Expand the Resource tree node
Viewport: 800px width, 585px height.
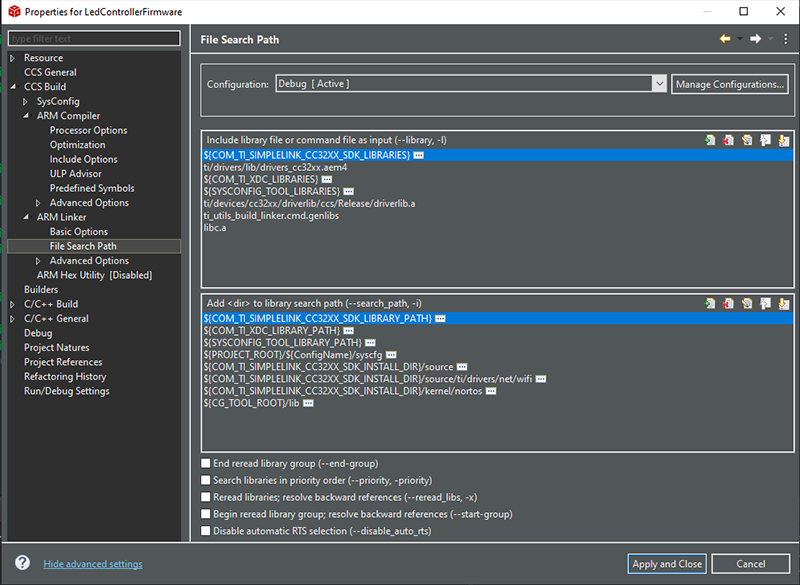click(12, 58)
